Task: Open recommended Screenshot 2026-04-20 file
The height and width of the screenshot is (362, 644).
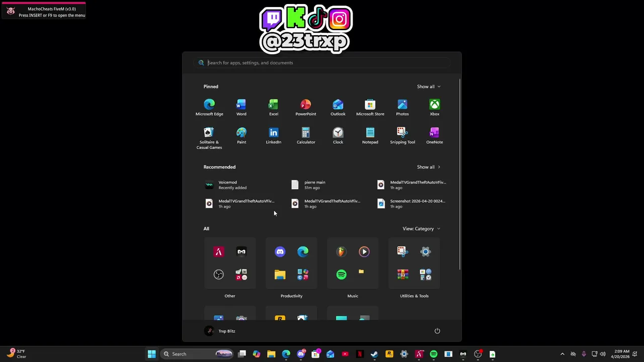Action: click(413, 204)
